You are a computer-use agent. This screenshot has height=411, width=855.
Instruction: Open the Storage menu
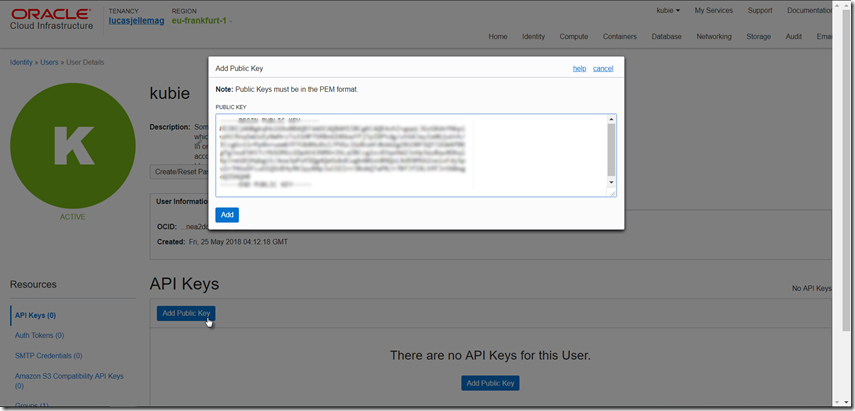(x=758, y=37)
